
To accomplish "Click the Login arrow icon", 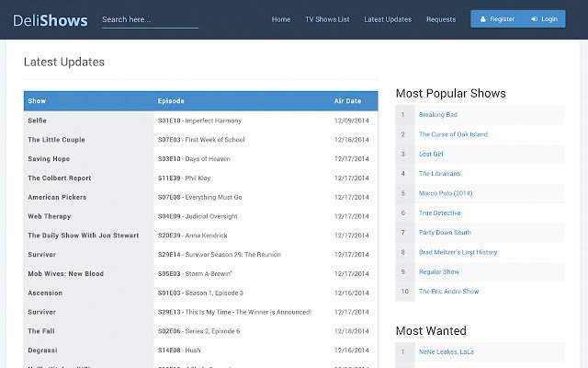I will coord(535,19).
